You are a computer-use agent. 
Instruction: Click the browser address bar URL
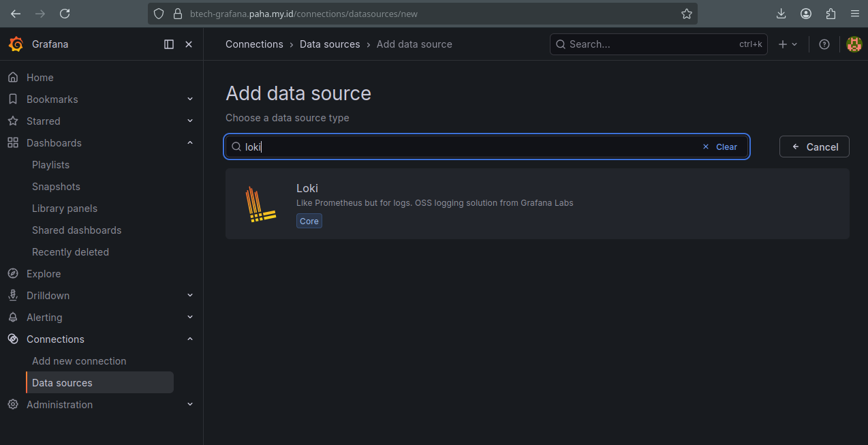pyautogui.click(x=304, y=14)
